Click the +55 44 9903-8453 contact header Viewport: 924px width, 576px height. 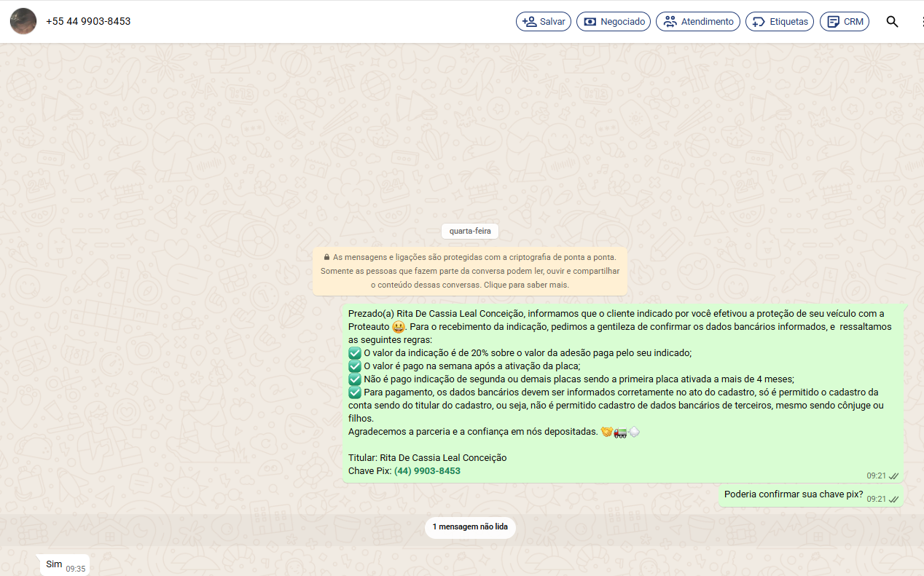(x=88, y=22)
